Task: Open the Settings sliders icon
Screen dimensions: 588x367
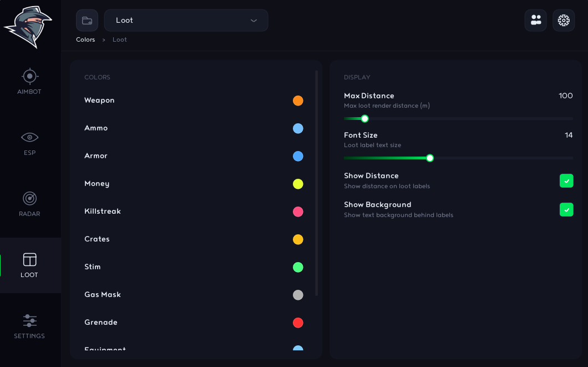Action: click(29, 321)
